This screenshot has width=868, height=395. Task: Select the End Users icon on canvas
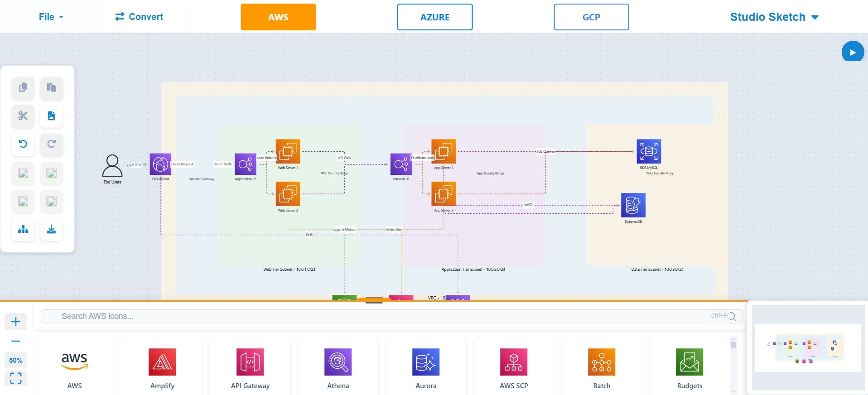pyautogui.click(x=112, y=165)
